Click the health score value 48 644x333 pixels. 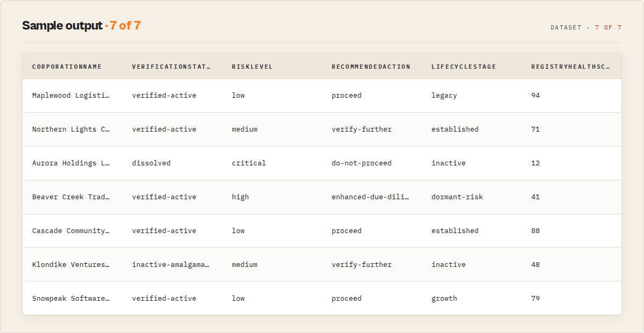coord(536,265)
